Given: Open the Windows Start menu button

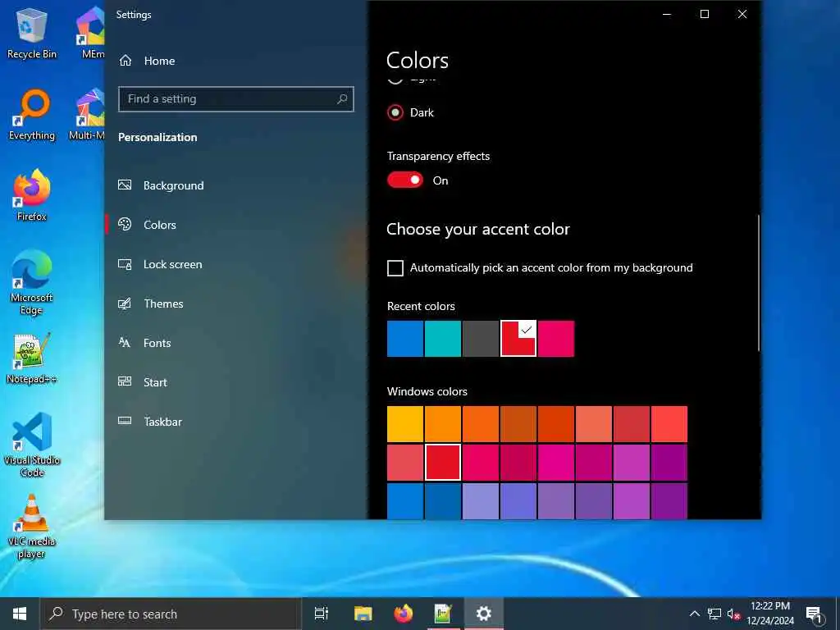Looking at the screenshot, I should coord(20,614).
